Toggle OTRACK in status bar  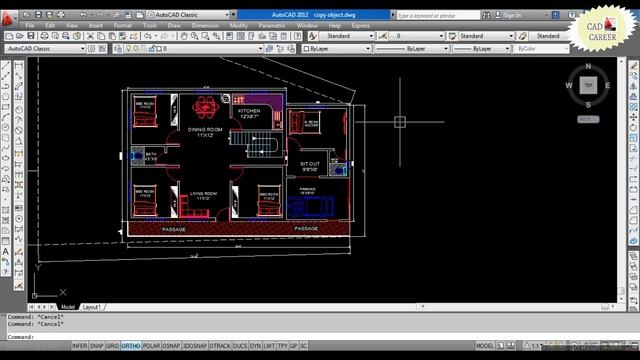pos(220,346)
